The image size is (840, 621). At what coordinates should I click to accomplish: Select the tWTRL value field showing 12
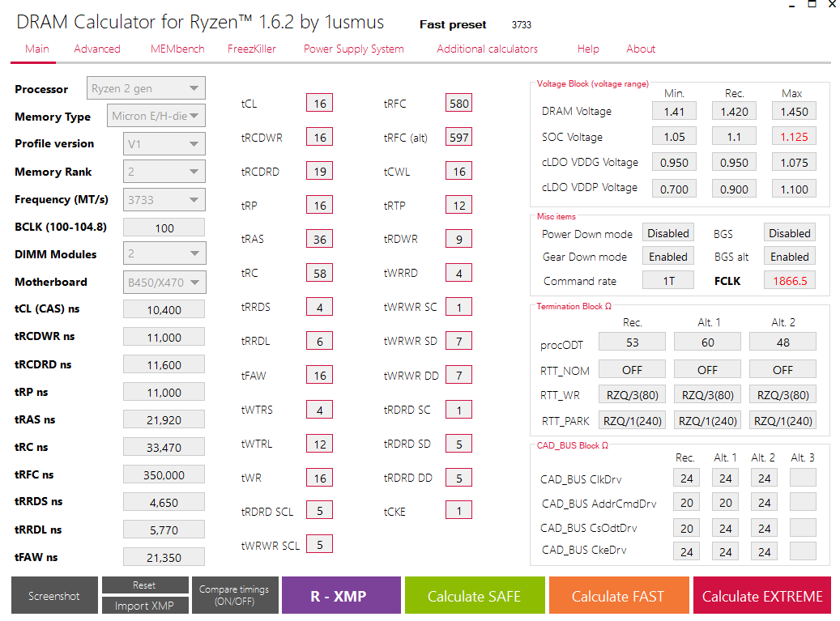pyautogui.click(x=320, y=444)
